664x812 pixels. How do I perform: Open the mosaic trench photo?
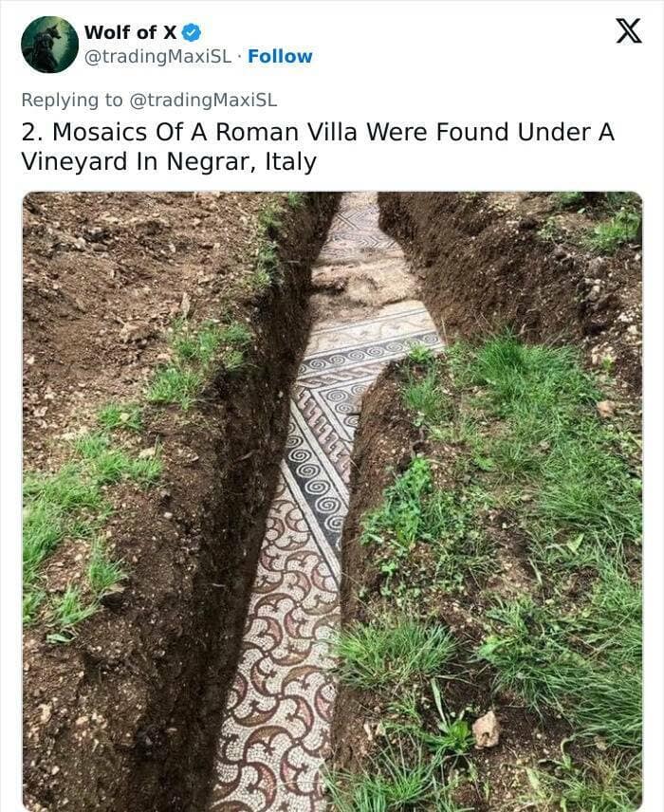click(x=332, y=501)
